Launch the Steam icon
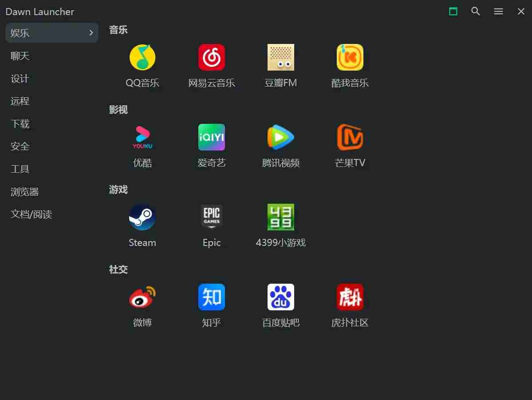This screenshot has height=400, width=532. click(x=142, y=218)
